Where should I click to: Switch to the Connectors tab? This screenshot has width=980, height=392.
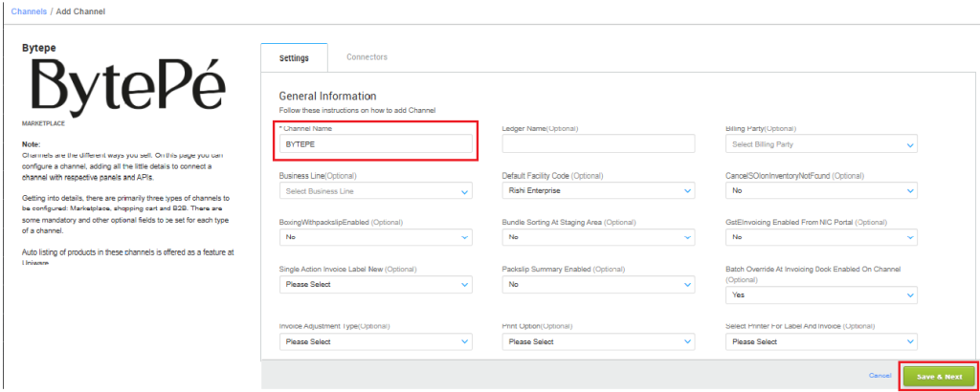tap(367, 57)
